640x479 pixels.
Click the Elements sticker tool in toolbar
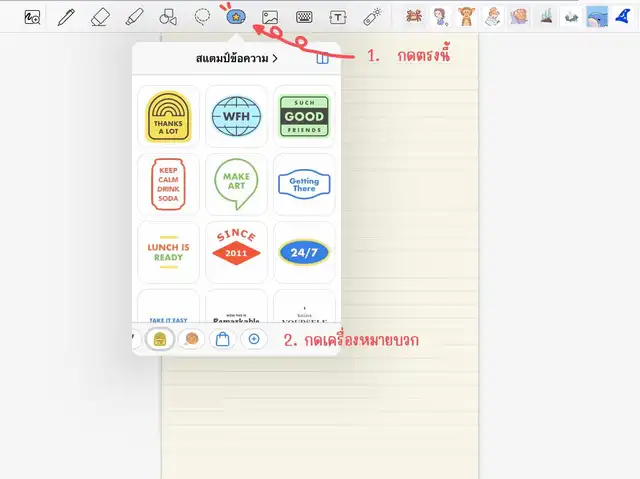pos(235,17)
